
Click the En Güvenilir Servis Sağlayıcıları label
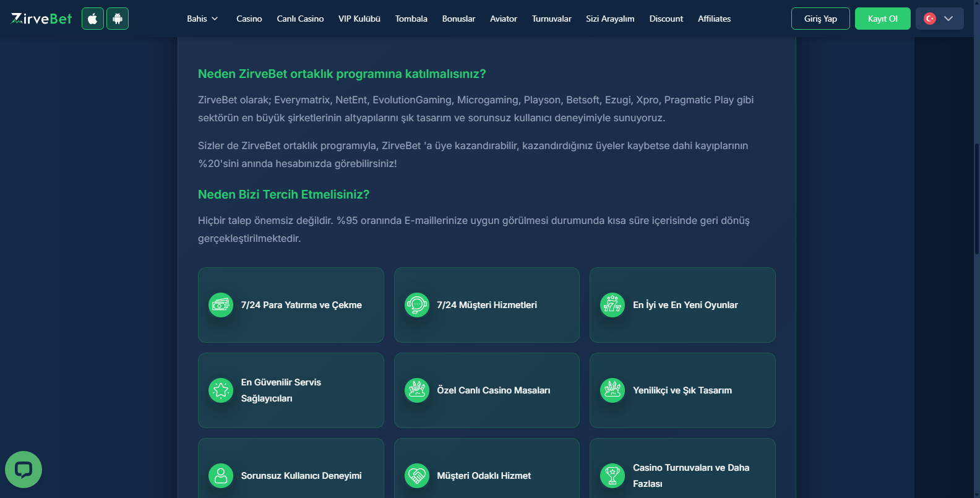281,390
